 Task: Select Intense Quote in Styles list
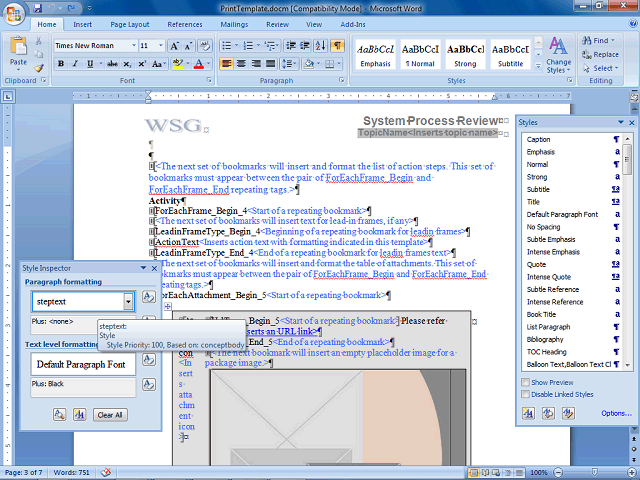point(572,277)
